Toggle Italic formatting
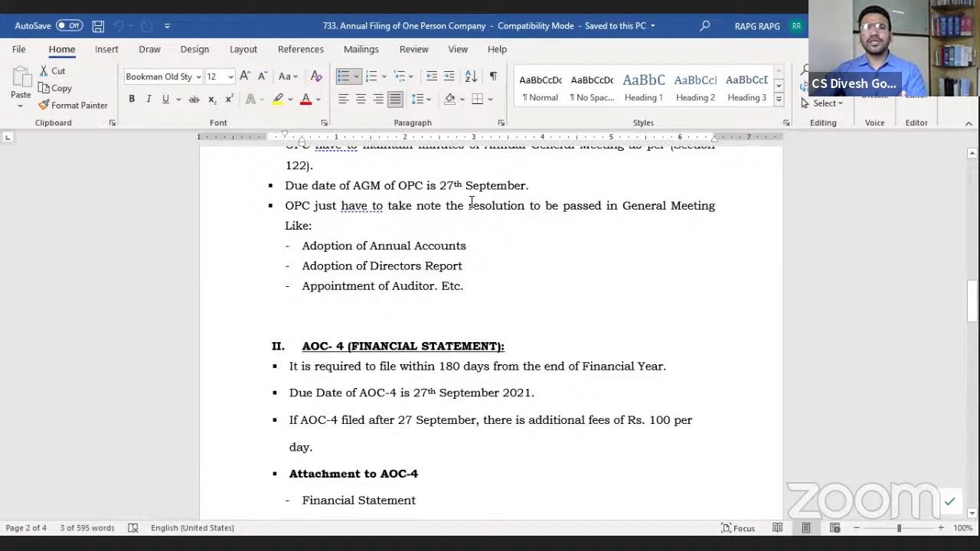Viewport: 980px width, 551px height. pos(149,99)
